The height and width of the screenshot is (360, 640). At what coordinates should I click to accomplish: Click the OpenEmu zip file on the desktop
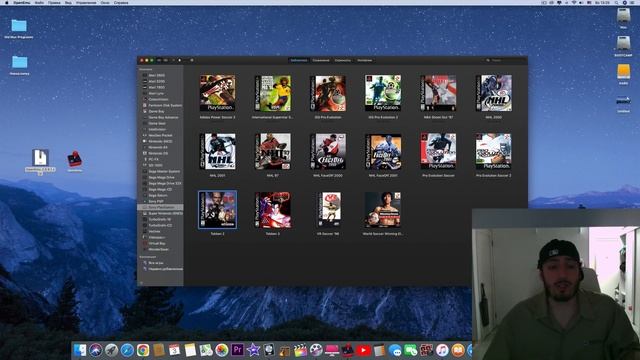[x=40, y=158]
